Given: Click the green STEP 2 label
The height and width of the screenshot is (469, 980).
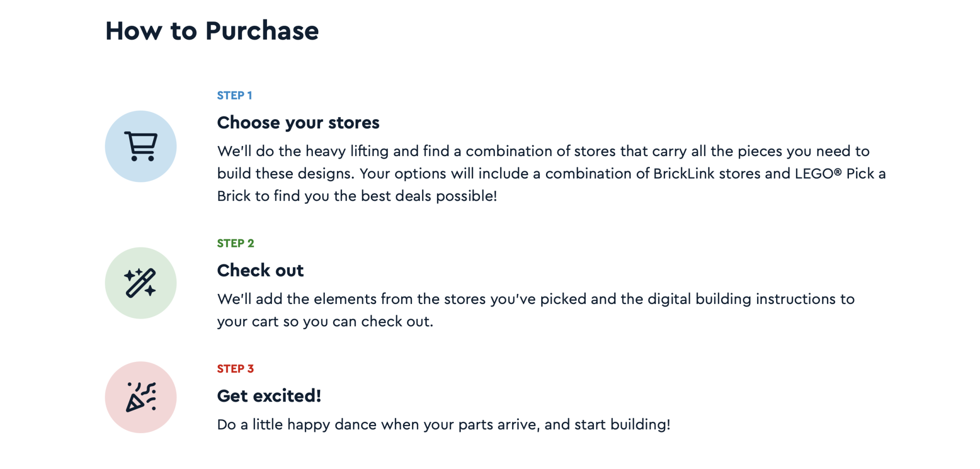Looking at the screenshot, I should click(235, 243).
